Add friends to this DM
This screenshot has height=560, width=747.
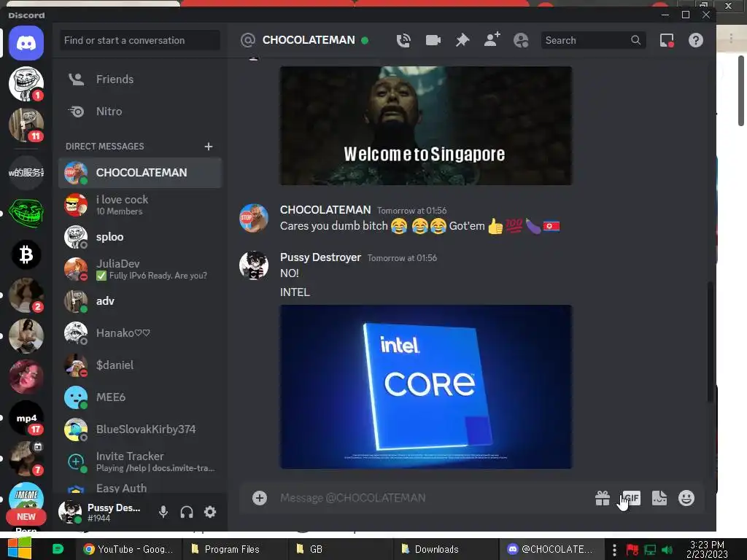(492, 39)
